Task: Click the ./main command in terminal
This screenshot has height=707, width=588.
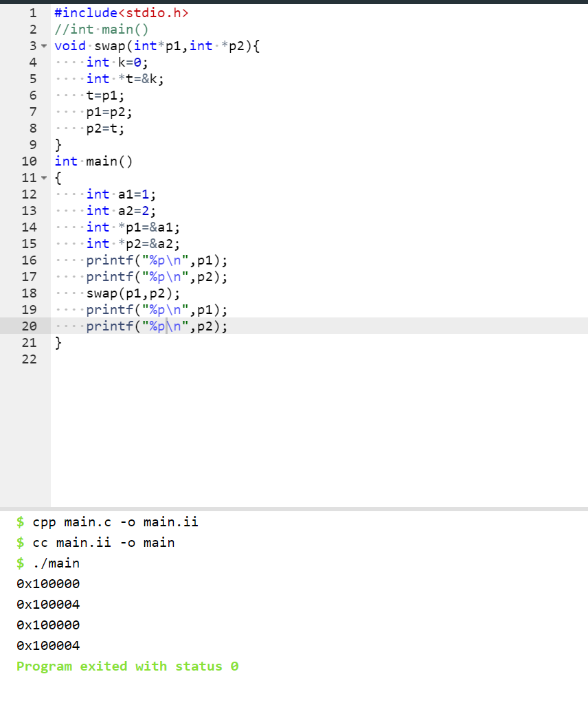Action: [x=56, y=563]
